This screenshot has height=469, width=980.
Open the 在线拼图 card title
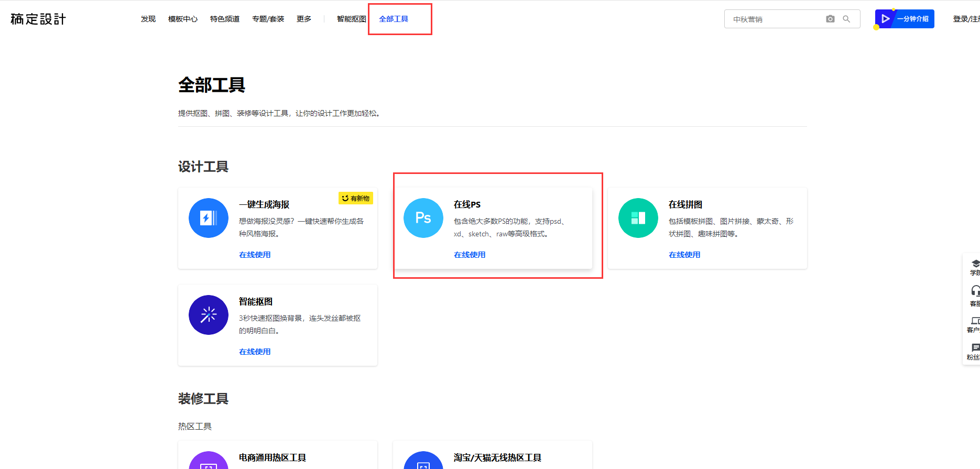[x=685, y=204]
